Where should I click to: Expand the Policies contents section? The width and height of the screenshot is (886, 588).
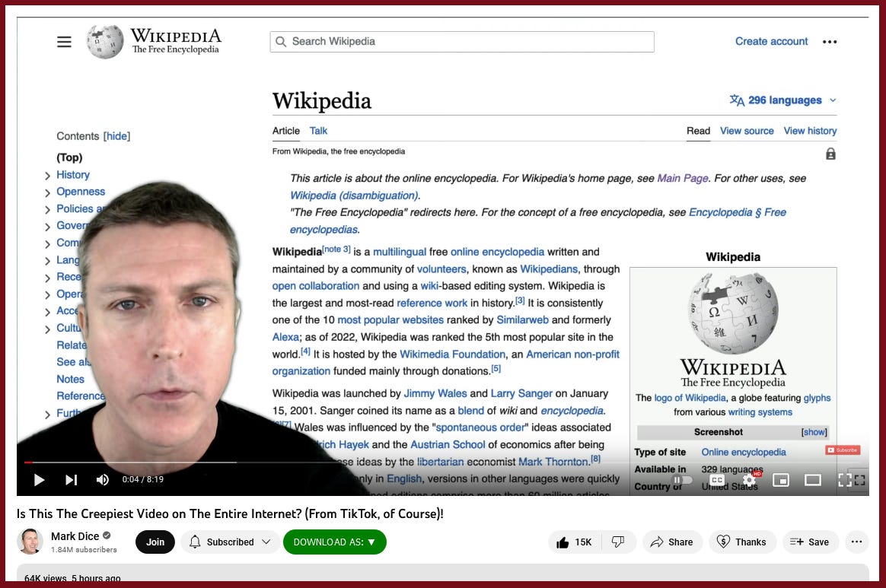tap(47, 209)
